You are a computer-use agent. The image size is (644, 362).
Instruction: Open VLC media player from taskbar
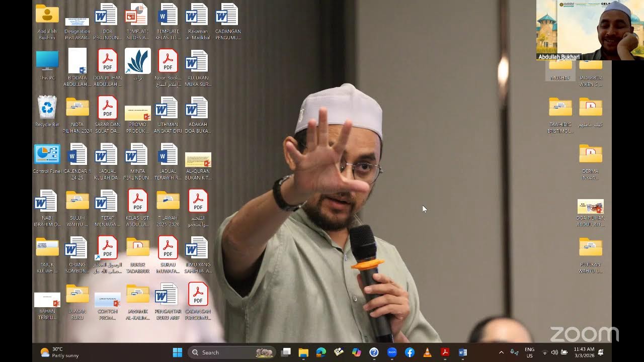tap(427, 352)
